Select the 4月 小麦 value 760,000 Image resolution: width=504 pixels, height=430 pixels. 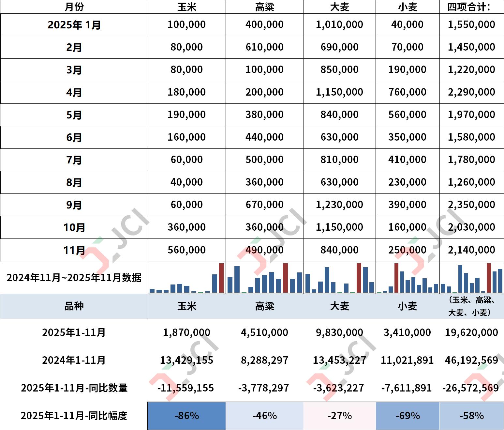tap(408, 92)
